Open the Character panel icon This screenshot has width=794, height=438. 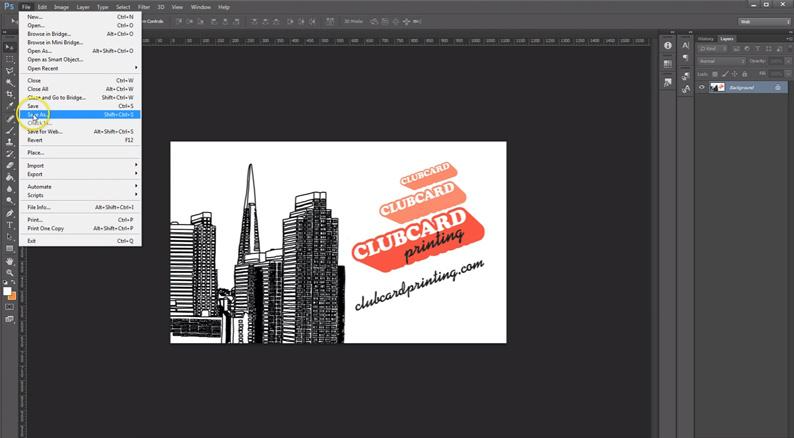pos(686,46)
